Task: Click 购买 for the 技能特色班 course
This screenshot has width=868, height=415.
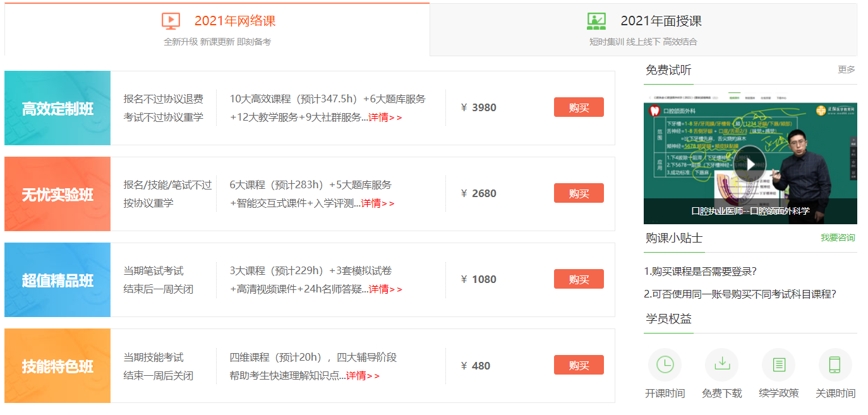Action: coord(579,365)
